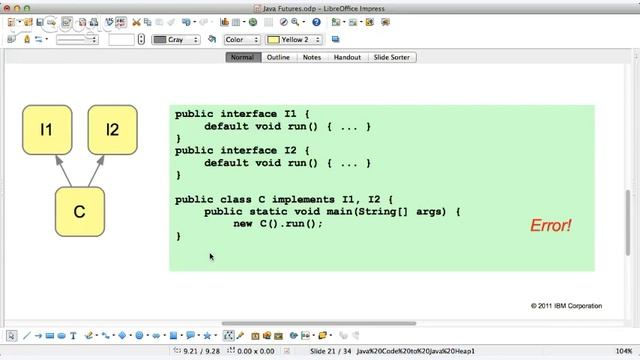Click the line width stepper arrows
The image size is (640, 360).
pyautogui.click(x=141, y=40)
